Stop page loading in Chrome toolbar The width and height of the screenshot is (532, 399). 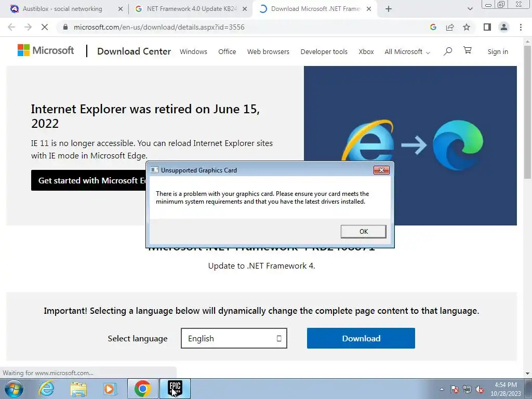coord(45,27)
